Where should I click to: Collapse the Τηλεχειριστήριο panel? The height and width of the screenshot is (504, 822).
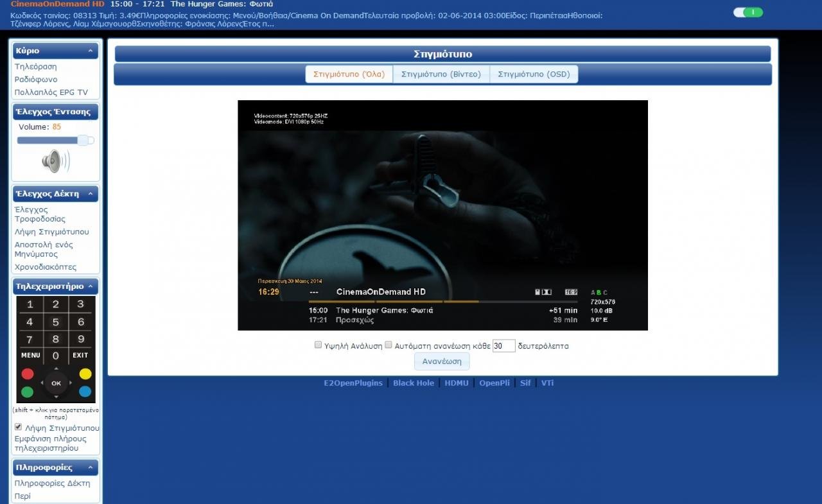[91, 286]
